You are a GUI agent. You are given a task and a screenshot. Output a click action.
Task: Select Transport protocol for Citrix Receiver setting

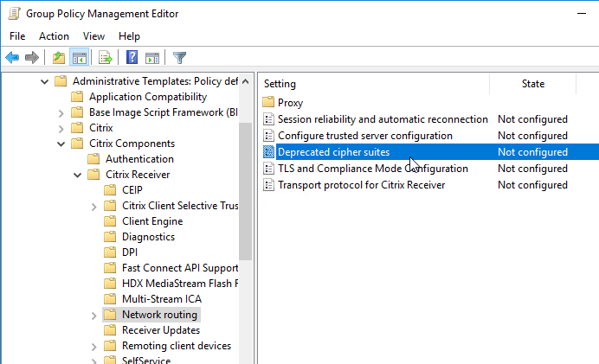pyautogui.click(x=361, y=185)
